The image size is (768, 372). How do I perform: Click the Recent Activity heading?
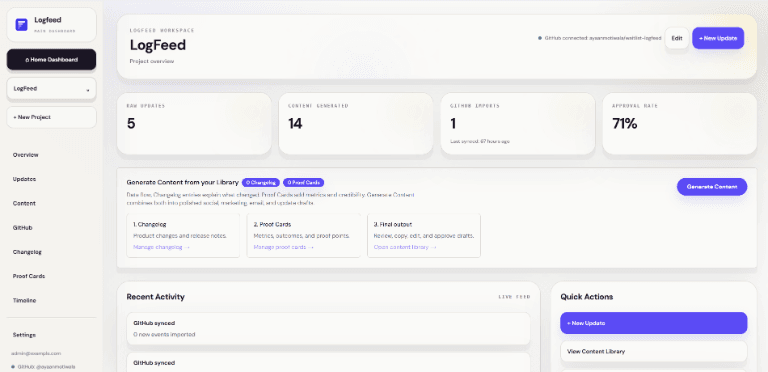[156, 297]
